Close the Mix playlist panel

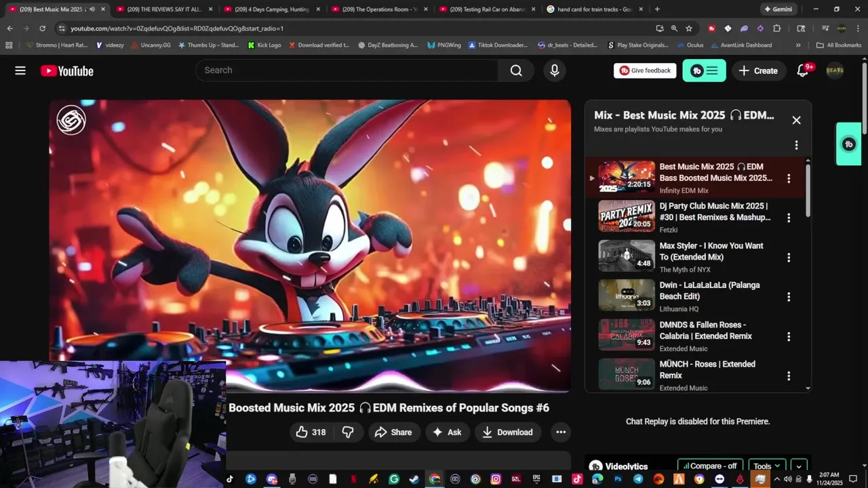796,120
